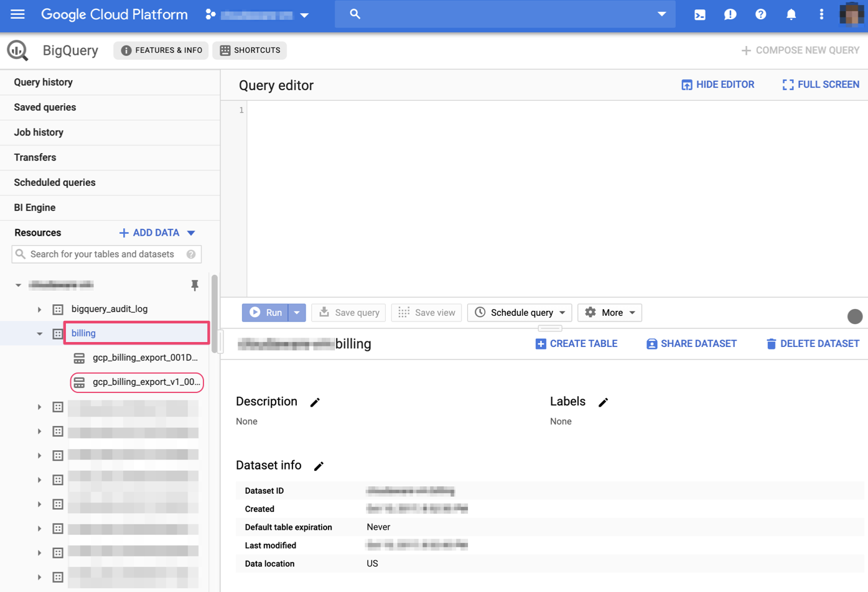The width and height of the screenshot is (868, 592).
Task: Unpin the project with pin icon
Action: click(195, 285)
